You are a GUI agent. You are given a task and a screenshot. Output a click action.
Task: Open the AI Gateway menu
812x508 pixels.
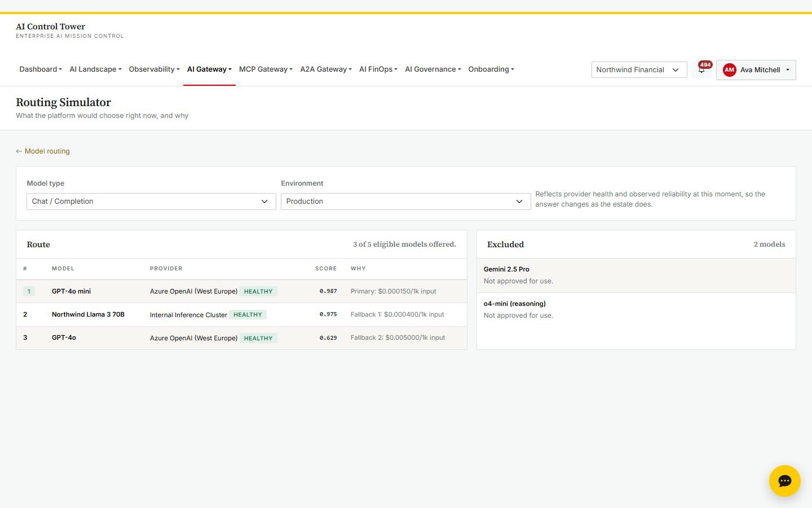point(209,69)
